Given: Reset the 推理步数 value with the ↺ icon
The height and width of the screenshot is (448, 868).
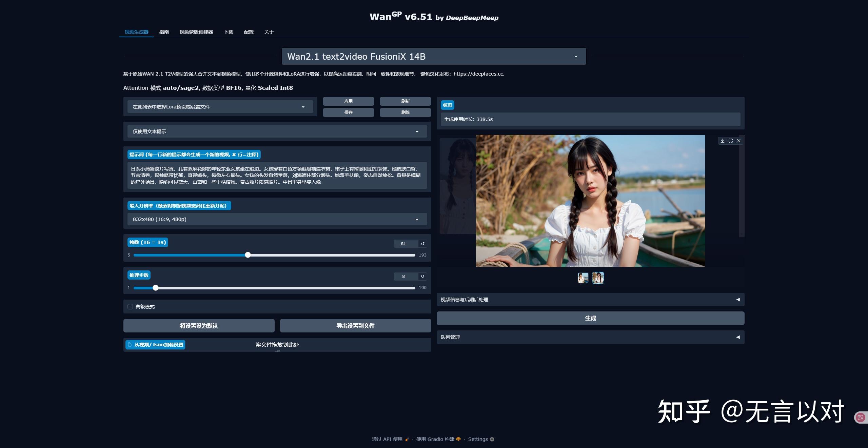Looking at the screenshot, I should click(x=423, y=276).
